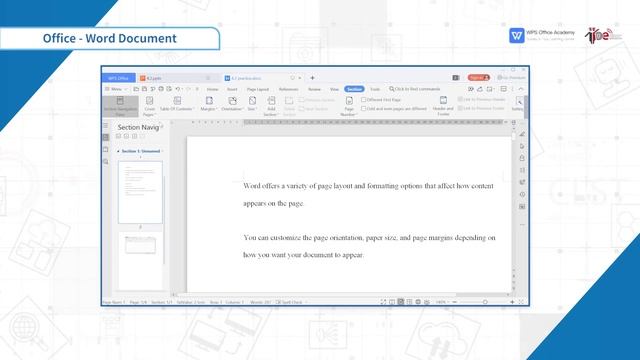Click the Print icon in quick toolbar
Image resolution: width=640 pixels, height=360 pixels.
pyautogui.click(x=161, y=89)
